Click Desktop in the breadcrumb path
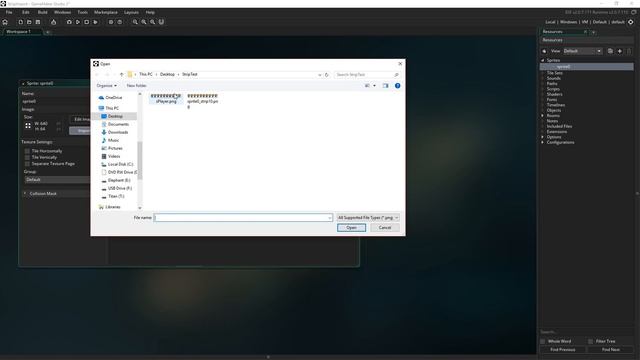The height and width of the screenshot is (360, 640). (167, 74)
